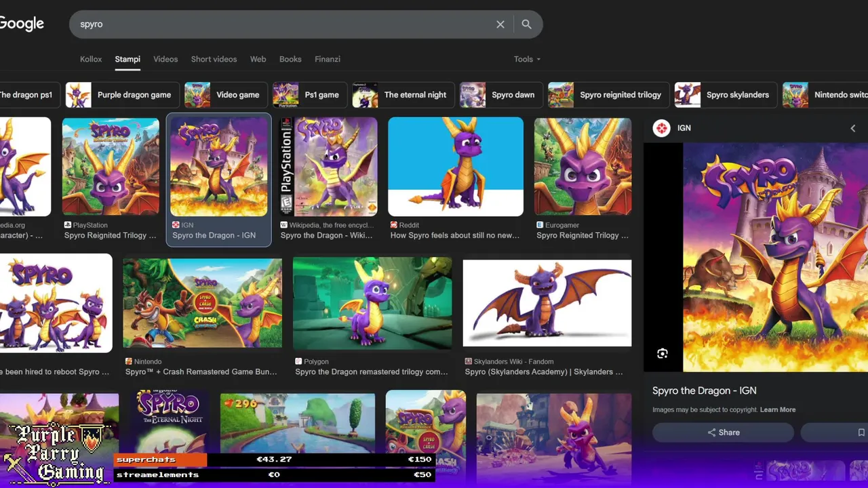The width and height of the screenshot is (868, 488).
Task: Click the Polygon favicon
Action: coord(298,362)
